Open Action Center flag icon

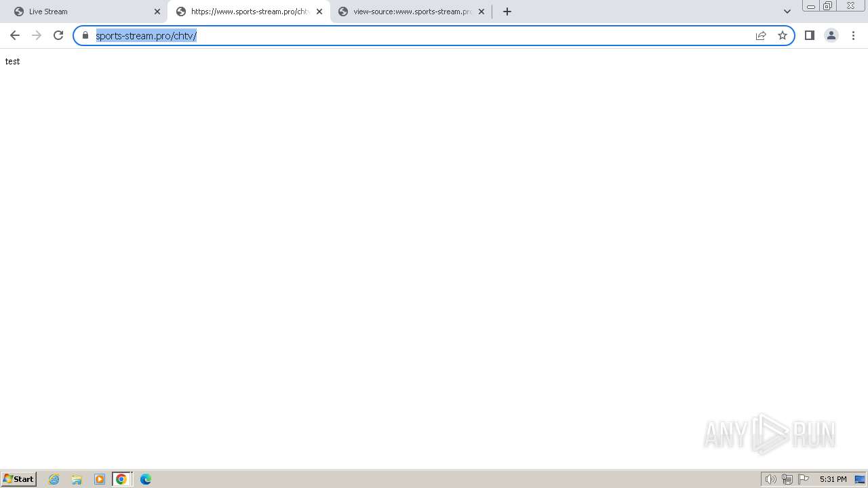804,479
